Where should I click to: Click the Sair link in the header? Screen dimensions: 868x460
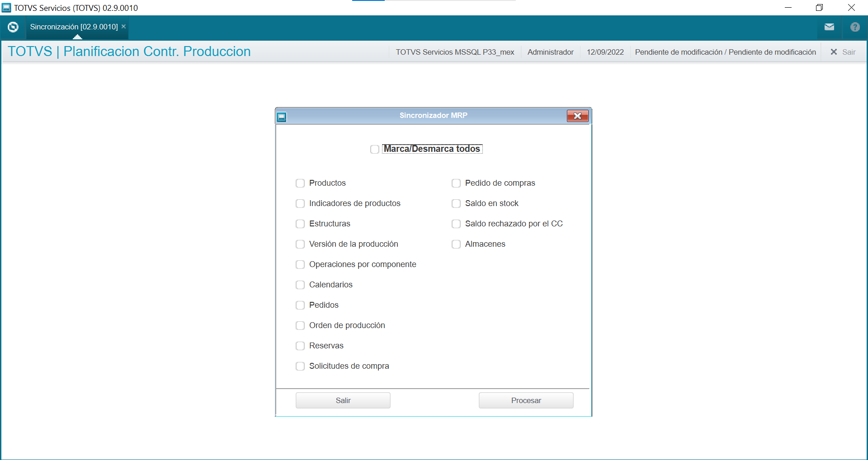click(x=849, y=52)
